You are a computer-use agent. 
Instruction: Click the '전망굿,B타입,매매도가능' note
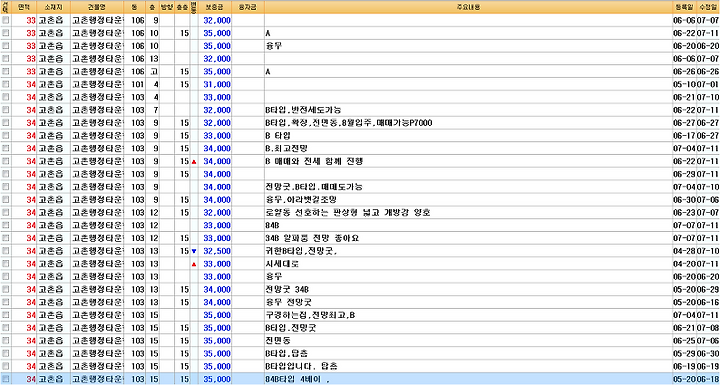pyautogui.click(x=314, y=187)
